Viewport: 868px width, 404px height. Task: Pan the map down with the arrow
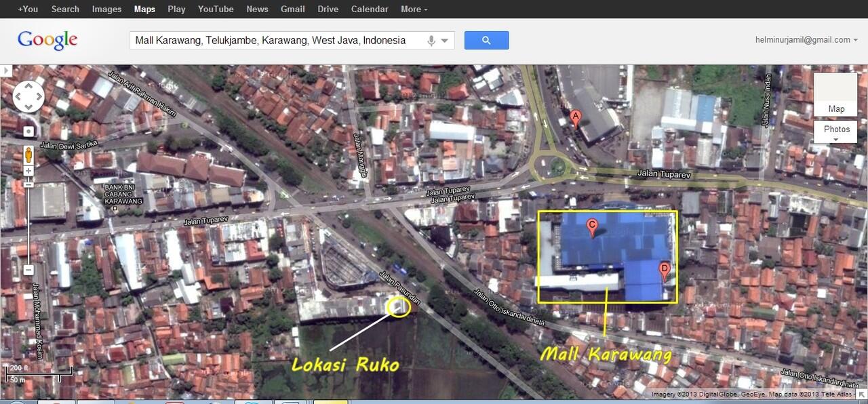(28, 106)
